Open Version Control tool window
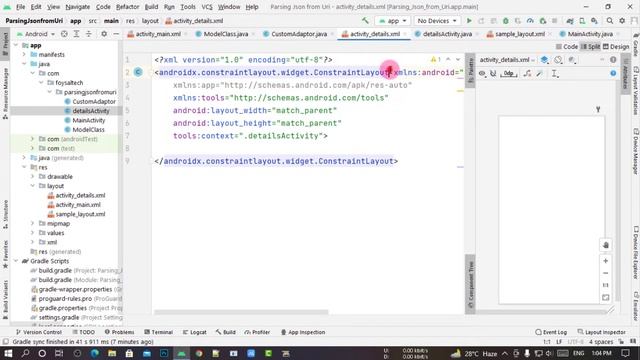 [x=39, y=332]
